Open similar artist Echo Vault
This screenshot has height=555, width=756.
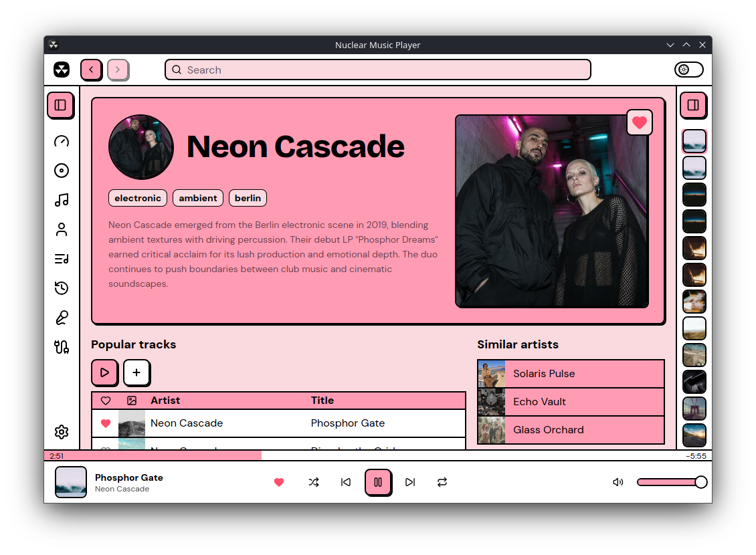tap(571, 402)
